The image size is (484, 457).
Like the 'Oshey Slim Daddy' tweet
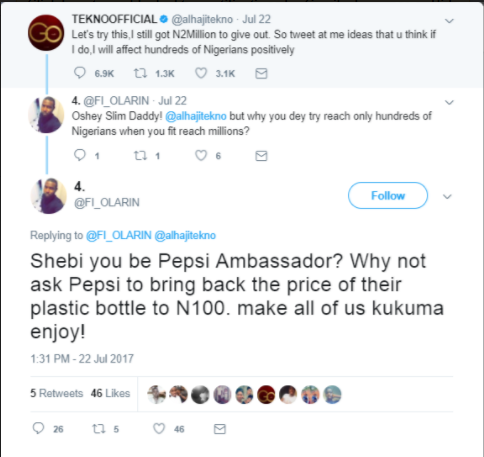(201, 155)
